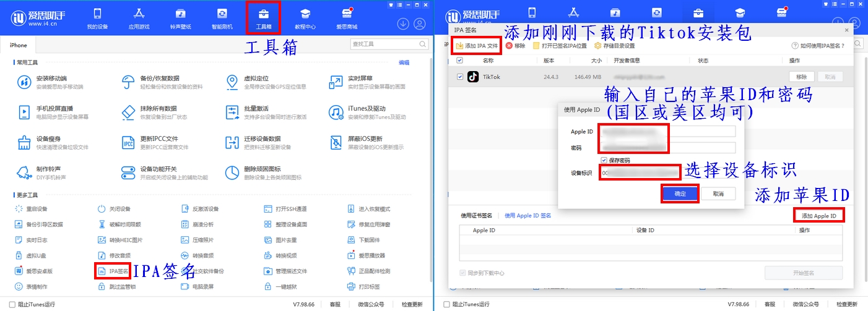Open the iTunes及驱动 music tool
The width and height of the screenshot is (868, 311).
(x=336, y=112)
